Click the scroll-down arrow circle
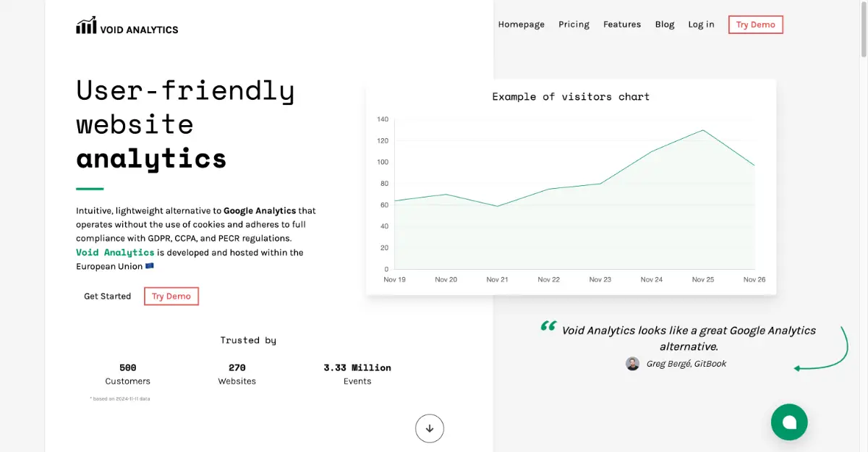 (430, 428)
